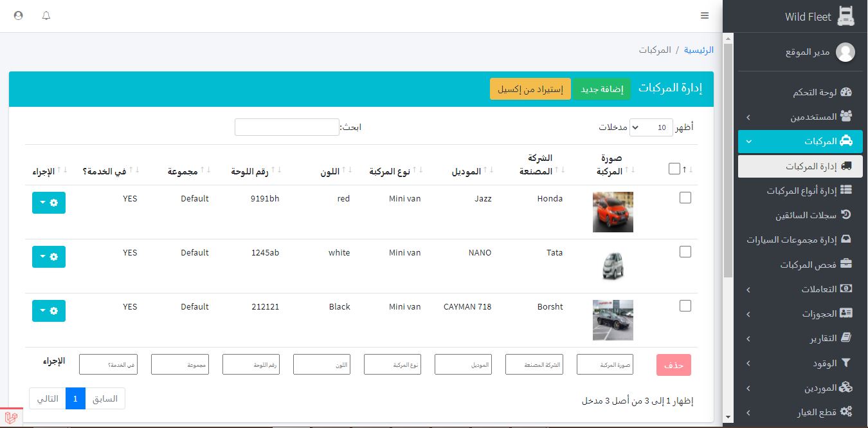
Task: Click the Laravel debug bar icon
Action: [11, 418]
